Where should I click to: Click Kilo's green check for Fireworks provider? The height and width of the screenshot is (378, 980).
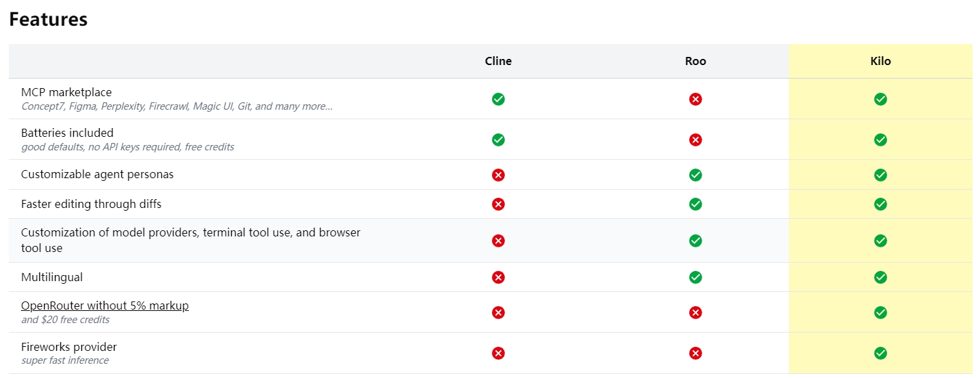pos(880,353)
